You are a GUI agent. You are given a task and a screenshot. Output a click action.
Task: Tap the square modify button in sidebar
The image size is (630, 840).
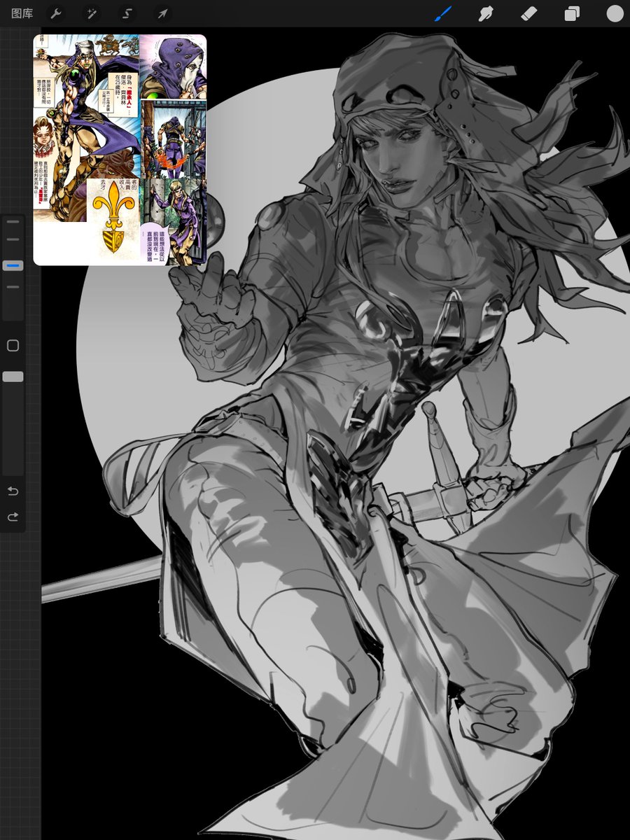pos(13,345)
